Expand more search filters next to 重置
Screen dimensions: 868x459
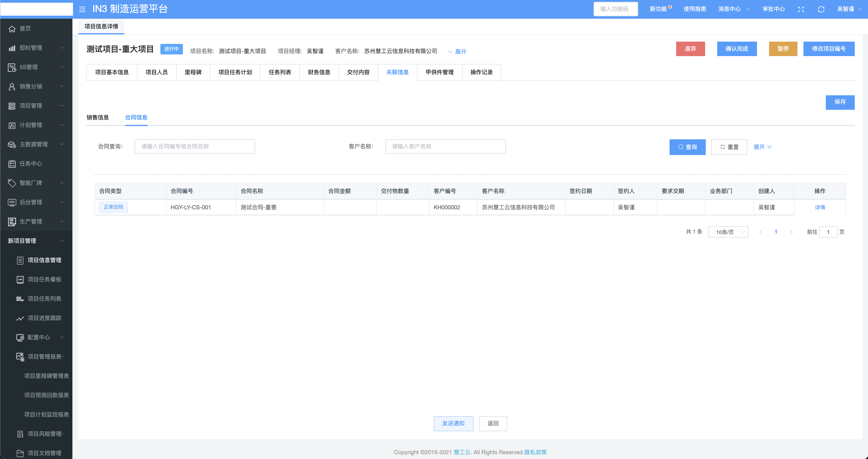tap(762, 147)
